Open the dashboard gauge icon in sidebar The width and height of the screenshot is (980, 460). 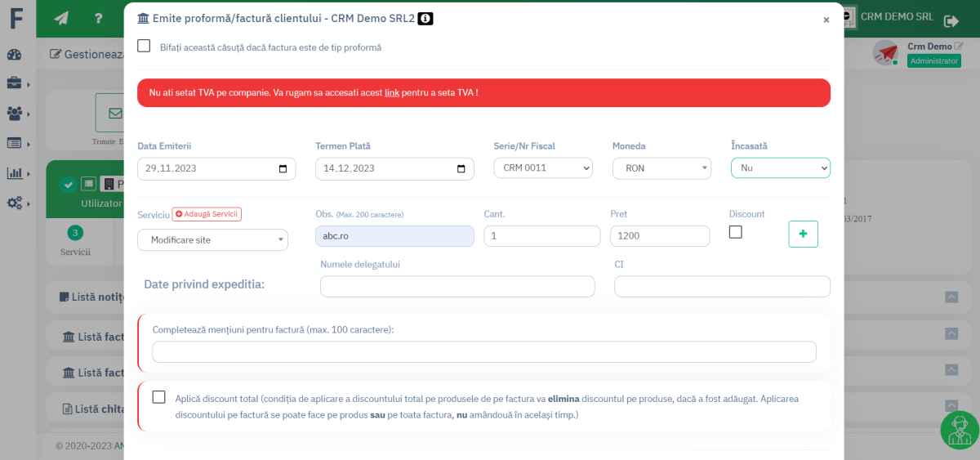click(14, 55)
